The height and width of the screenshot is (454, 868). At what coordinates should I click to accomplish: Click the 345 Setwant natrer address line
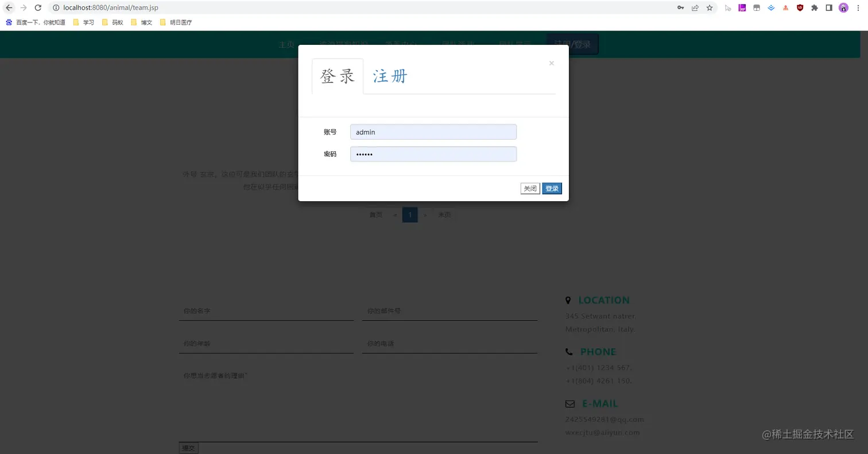[600, 316]
